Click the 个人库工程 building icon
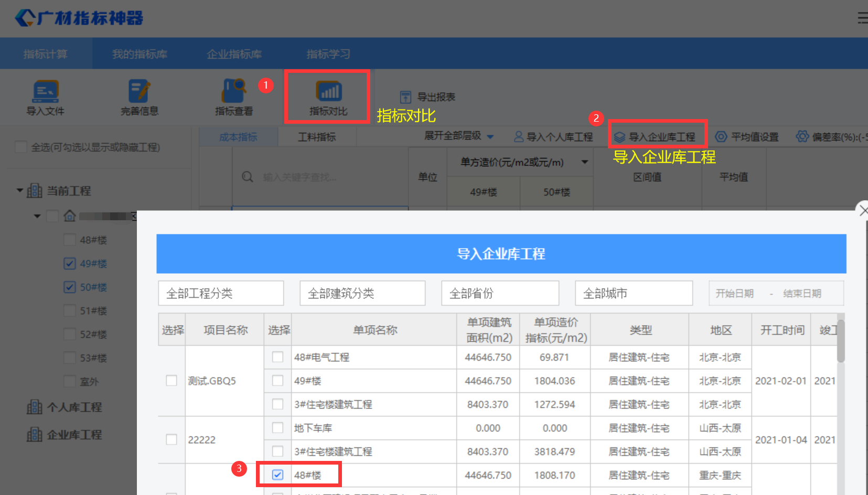The height and width of the screenshot is (495, 868). (35, 407)
